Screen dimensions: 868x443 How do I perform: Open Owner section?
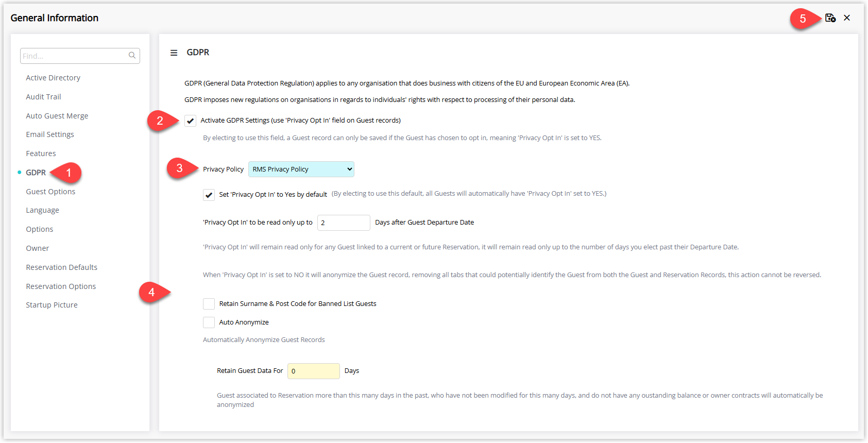[38, 248]
